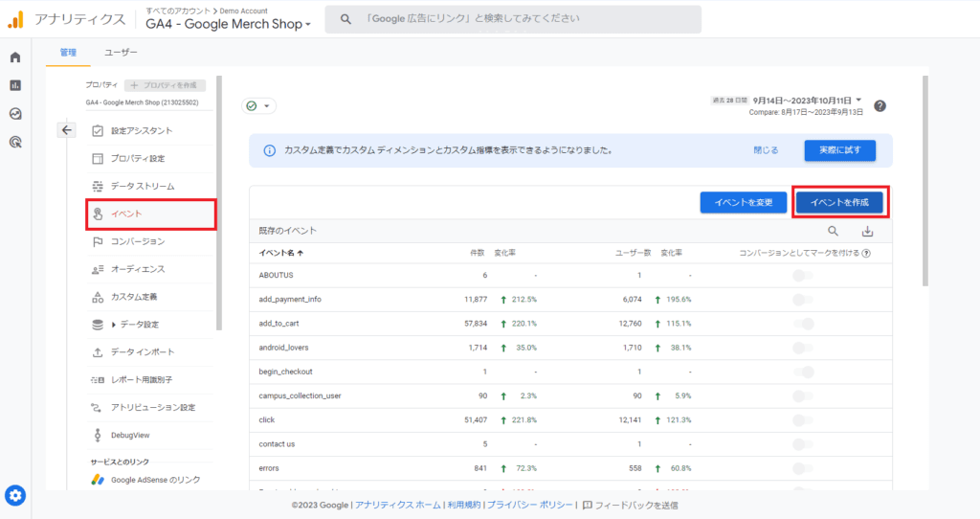The height and width of the screenshot is (519, 980).
Task: Open the プライバシー ポリシー footer link
Action: (529, 506)
